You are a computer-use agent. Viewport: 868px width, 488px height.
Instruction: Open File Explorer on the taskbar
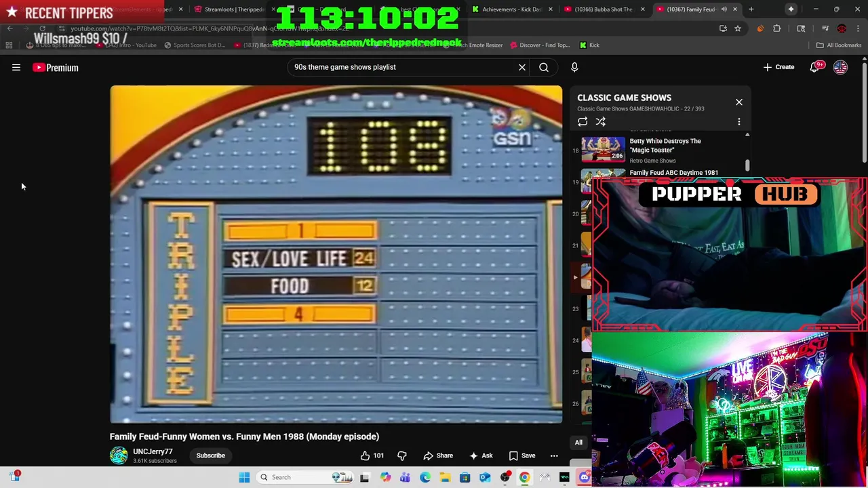pyautogui.click(x=445, y=477)
